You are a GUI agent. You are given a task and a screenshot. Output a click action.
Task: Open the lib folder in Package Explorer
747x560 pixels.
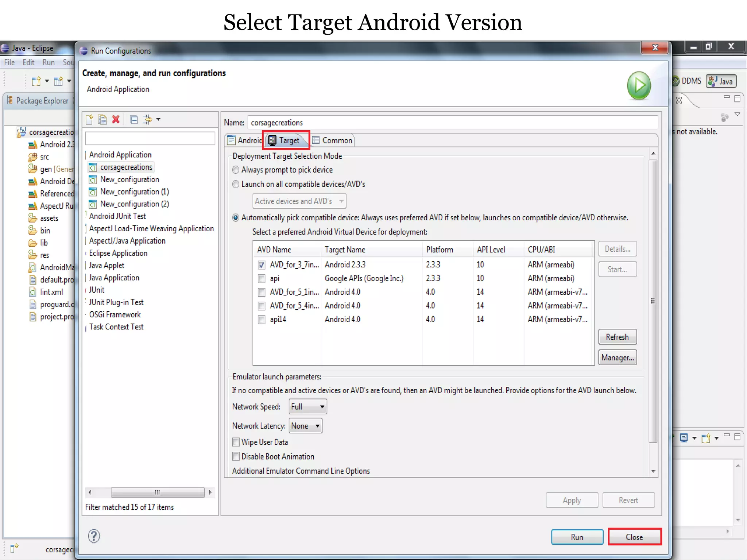(x=38, y=243)
